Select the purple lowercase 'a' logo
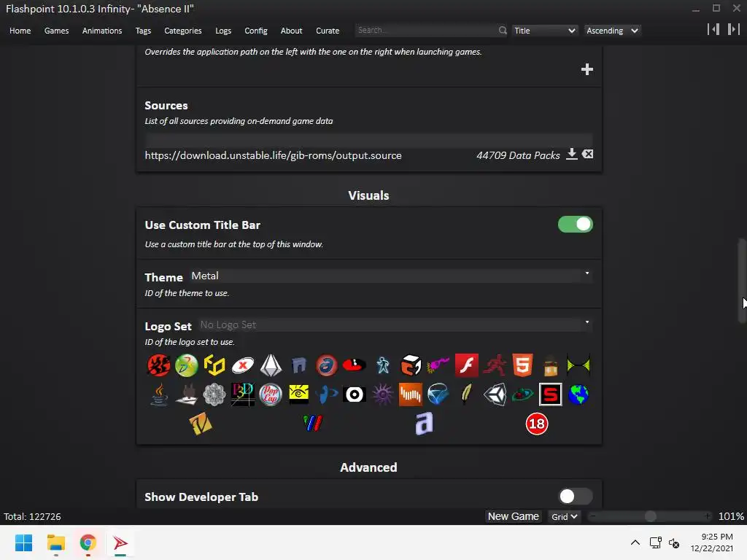This screenshot has width=747, height=560. pyautogui.click(x=424, y=424)
